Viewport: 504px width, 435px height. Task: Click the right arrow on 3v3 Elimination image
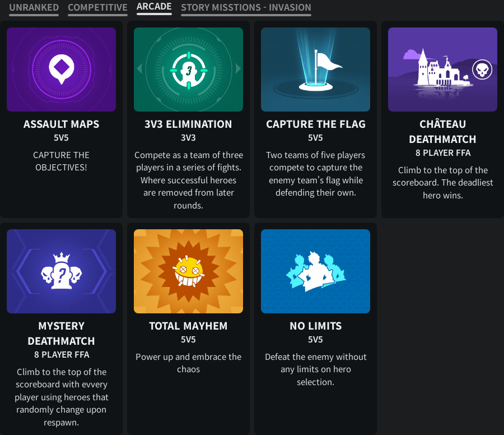(238, 68)
